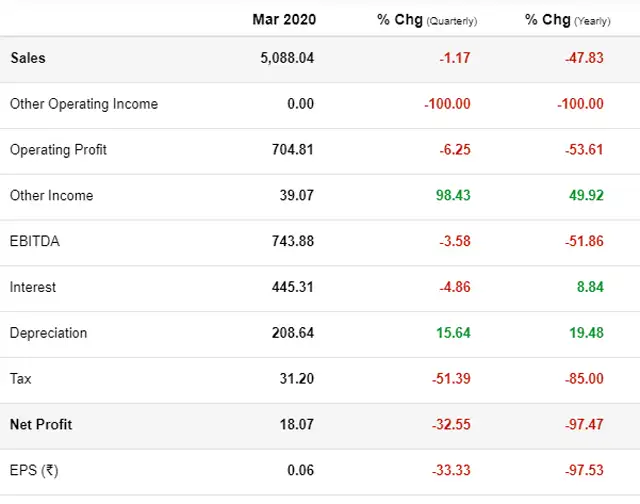Click the Sales value 5,088.04
640x504 pixels.
(287, 58)
